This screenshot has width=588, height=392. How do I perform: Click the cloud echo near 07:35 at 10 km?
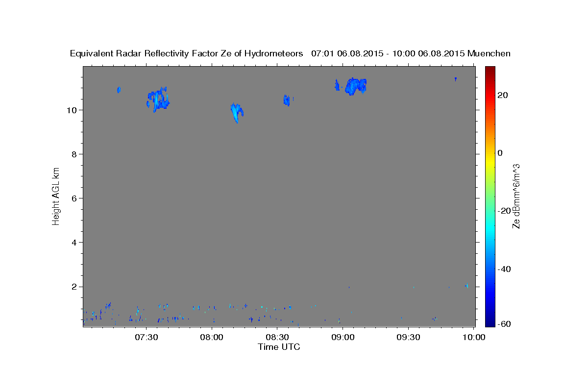pyautogui.click(x=158, y=99)
